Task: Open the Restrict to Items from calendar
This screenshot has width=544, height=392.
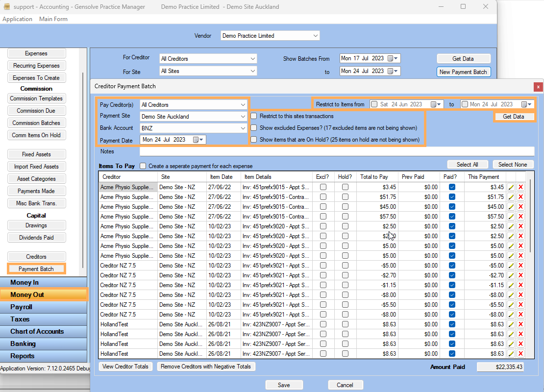Action: [434, 104]
